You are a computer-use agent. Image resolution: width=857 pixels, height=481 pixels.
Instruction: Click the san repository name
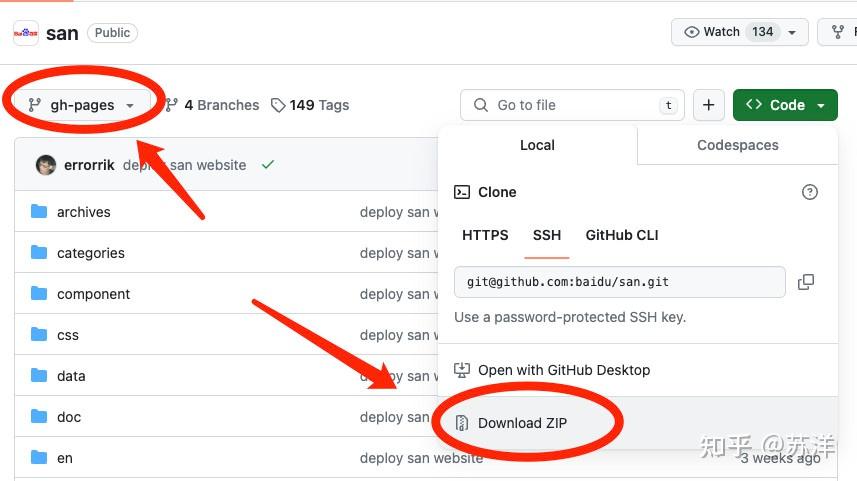coord(62,33)
